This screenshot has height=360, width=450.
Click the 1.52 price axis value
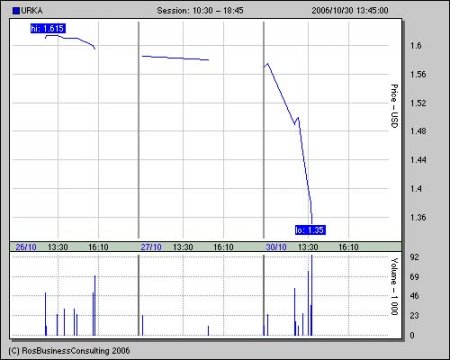tap(418, 103)
